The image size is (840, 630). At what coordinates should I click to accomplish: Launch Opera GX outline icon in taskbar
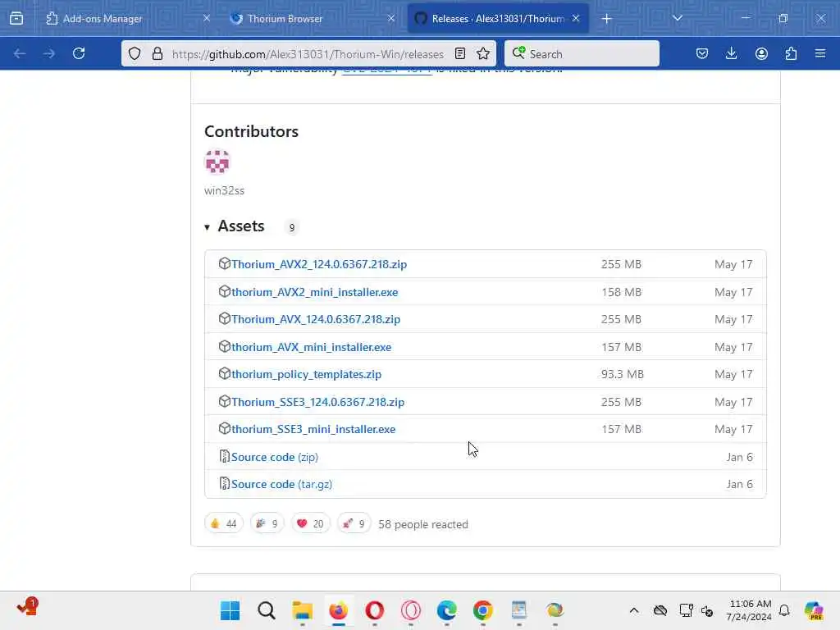[410, 610]
